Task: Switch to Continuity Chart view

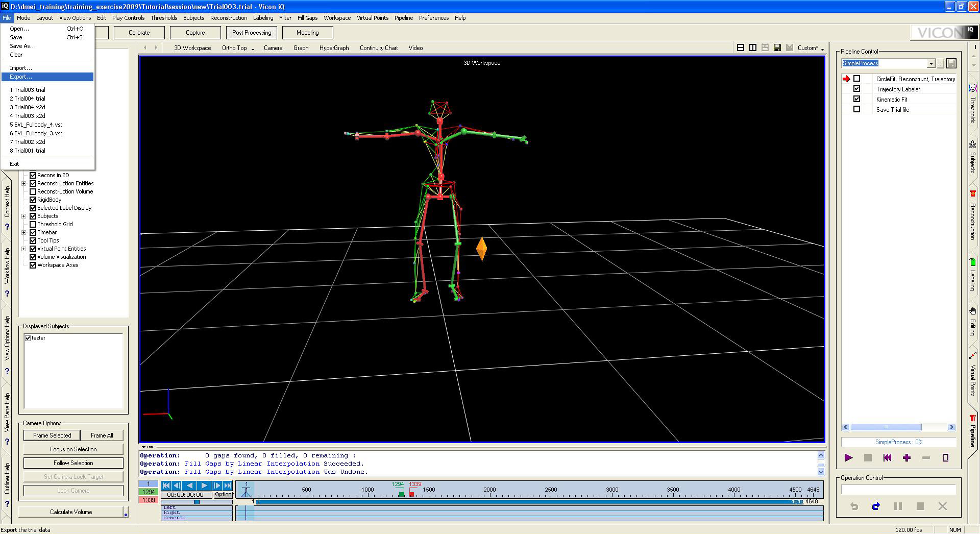Action: click(378, 48)
